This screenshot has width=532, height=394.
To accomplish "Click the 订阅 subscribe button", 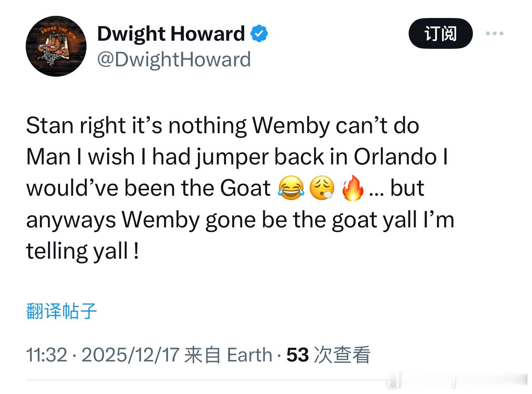I will click(x=440, y=33).
